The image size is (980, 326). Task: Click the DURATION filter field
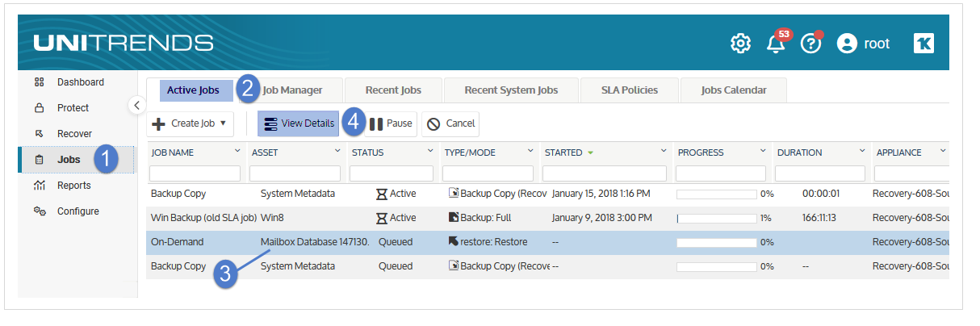pyautogui.click(x=820, y=173)
